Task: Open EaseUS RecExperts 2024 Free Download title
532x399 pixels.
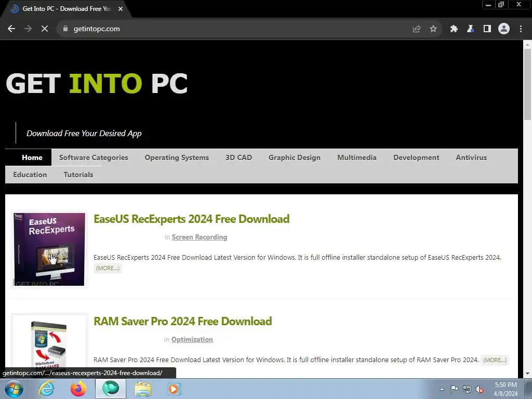Action: tap(191, 219)
